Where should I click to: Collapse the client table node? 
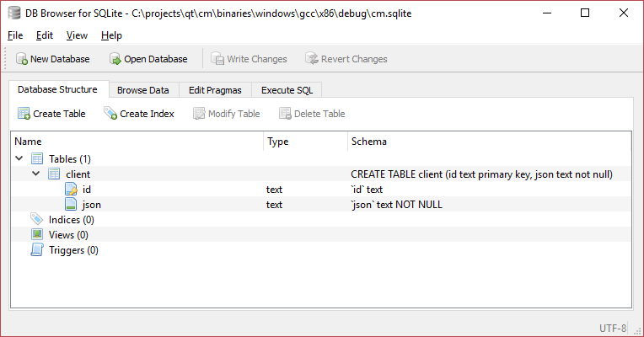(35, 174)
